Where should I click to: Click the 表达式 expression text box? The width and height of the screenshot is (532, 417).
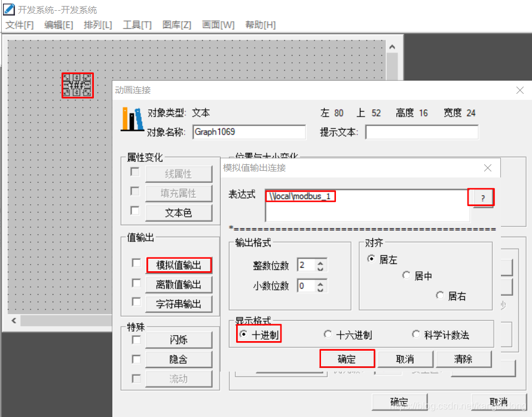(368, 206)
